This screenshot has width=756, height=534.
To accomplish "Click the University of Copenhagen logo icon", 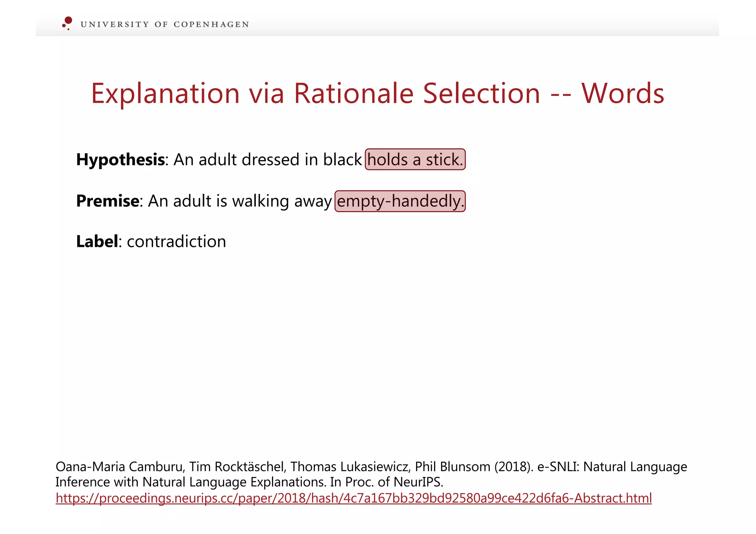I will tap(67, 23).
